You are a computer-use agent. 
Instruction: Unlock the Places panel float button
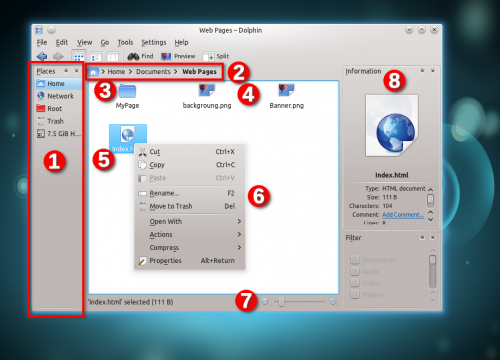point(66,71)
